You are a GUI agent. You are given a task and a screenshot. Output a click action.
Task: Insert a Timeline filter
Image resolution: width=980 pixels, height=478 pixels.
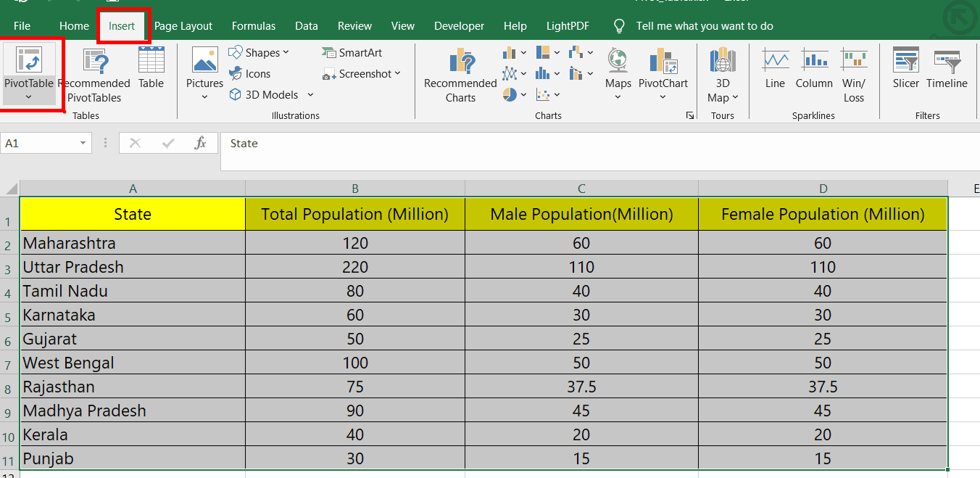pos(947,62)
